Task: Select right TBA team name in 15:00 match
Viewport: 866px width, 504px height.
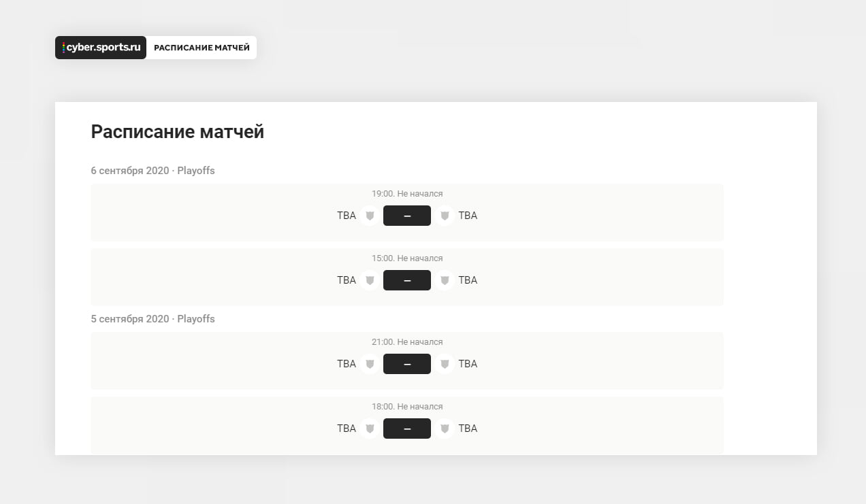Action: (x=468, y=280)
